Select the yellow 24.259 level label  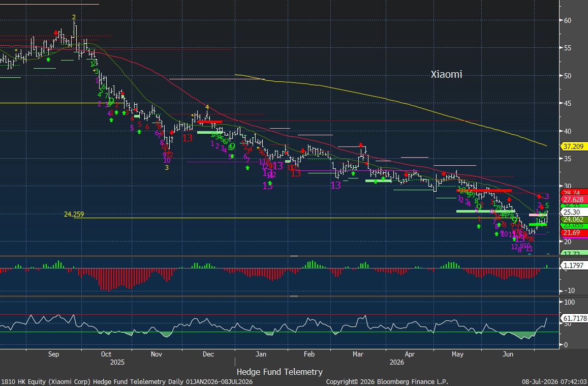74,214
